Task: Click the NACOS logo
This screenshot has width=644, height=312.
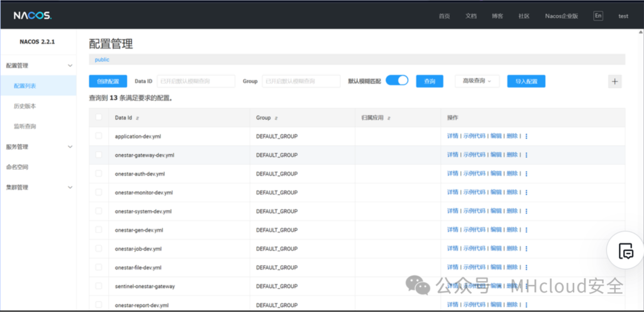Action: coord(33,16)
